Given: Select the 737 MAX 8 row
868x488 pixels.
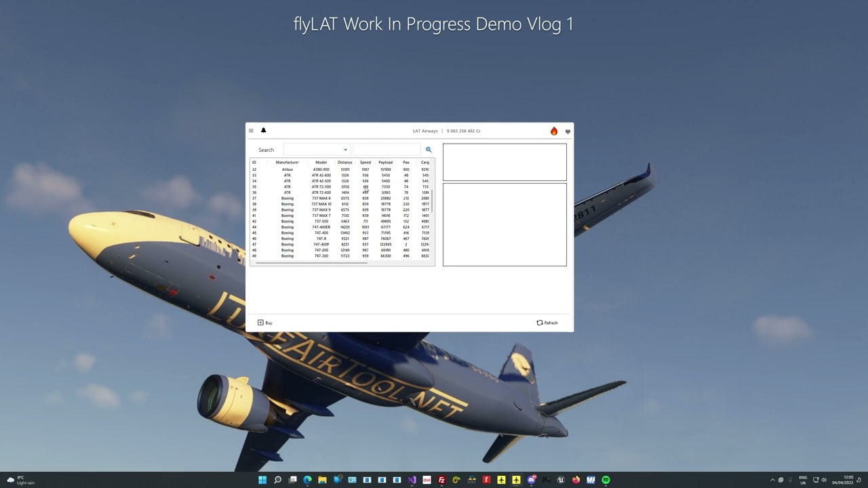Looking at the screenshot, I should (x=341, y=199).
